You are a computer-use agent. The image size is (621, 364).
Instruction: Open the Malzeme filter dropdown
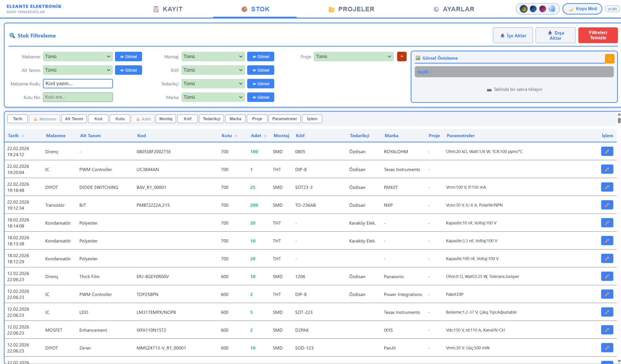pyautogui.click(x=78, y=57)
